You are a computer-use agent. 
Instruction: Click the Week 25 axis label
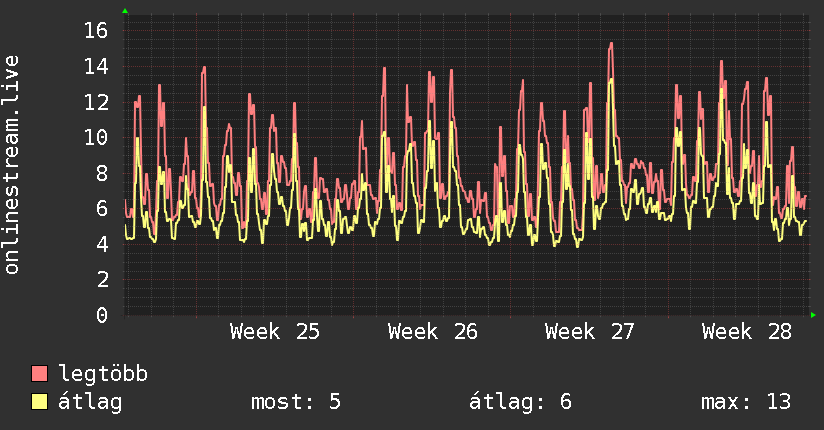pyautogui.click(x=274, y=332)
